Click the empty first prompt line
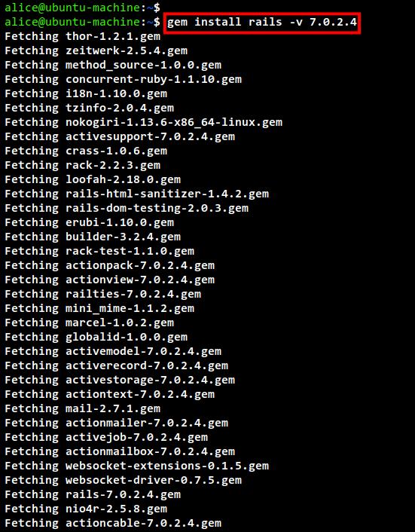 click(x=82, y=8)
